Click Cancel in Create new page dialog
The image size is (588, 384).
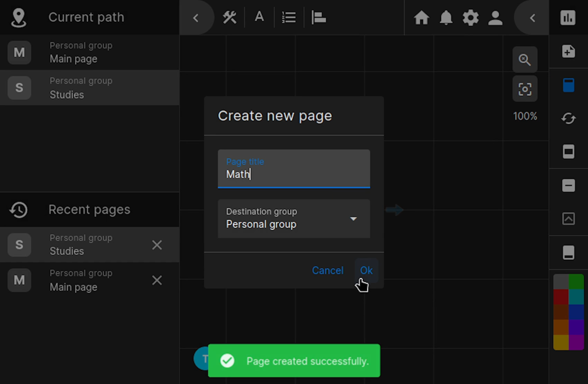(x=327, y=270)
